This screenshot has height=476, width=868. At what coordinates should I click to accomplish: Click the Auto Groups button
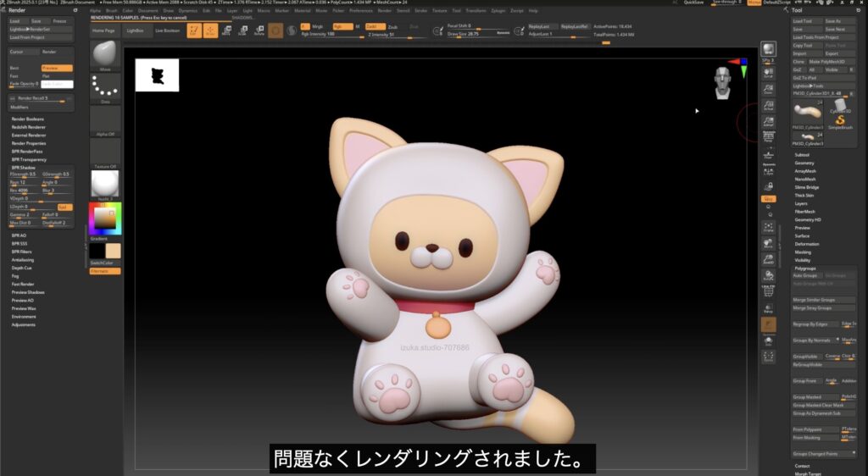click(806, 275)
